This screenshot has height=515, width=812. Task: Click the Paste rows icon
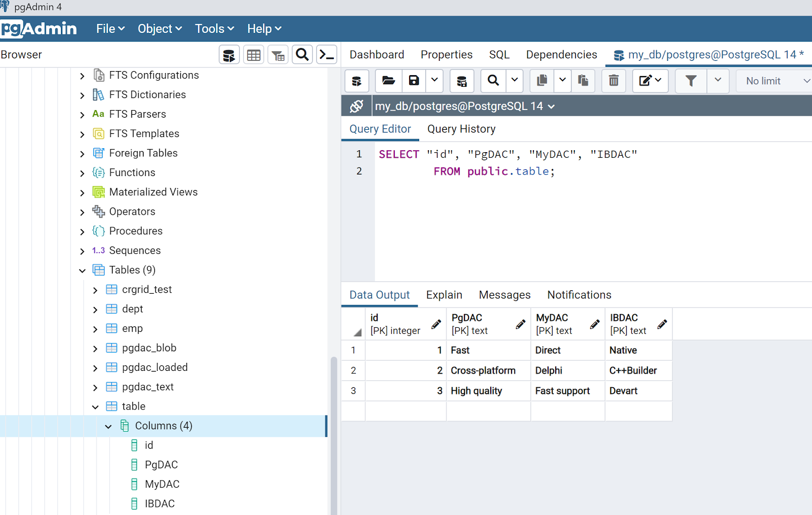coord(583,81)
